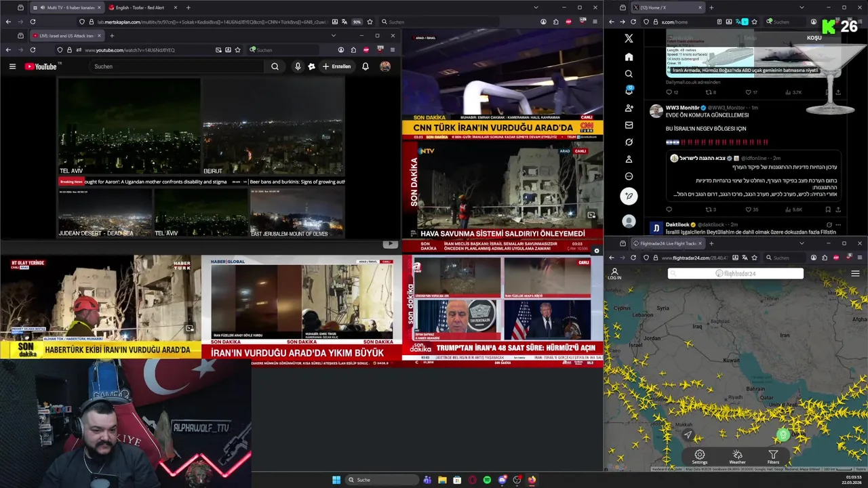Focus the flightradar24 search box

point(736,273)
